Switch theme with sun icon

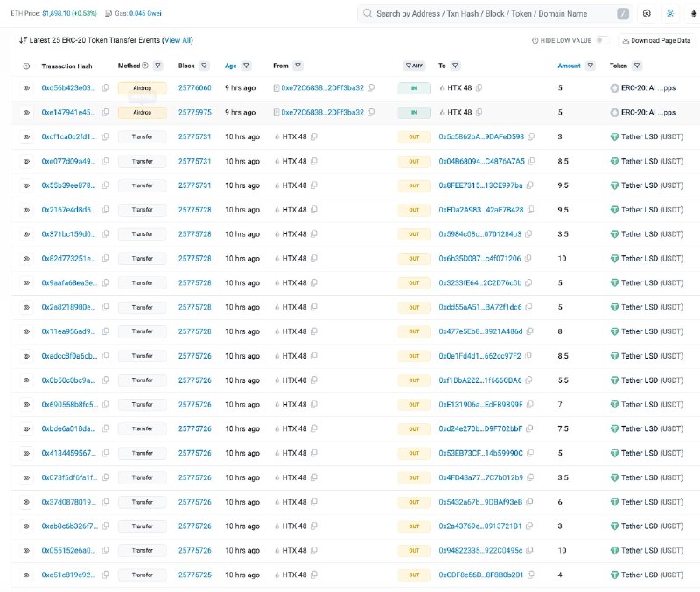tap(670, 13)
